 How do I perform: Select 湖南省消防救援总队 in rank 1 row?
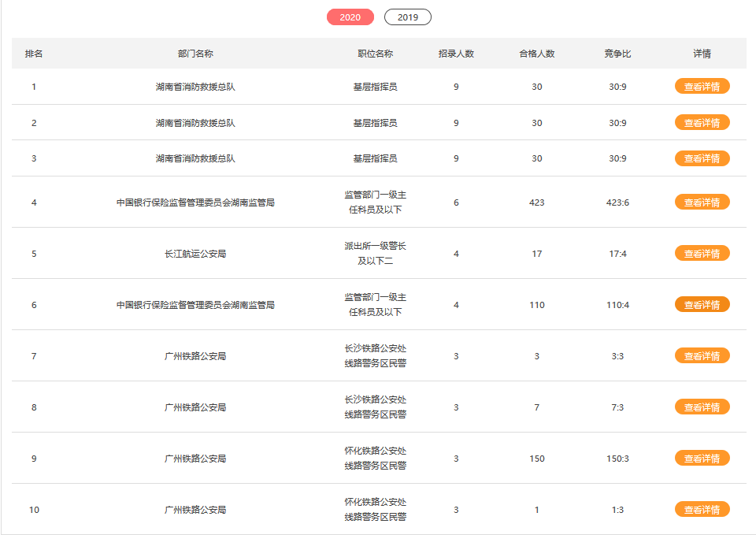(x=195, y=87)
